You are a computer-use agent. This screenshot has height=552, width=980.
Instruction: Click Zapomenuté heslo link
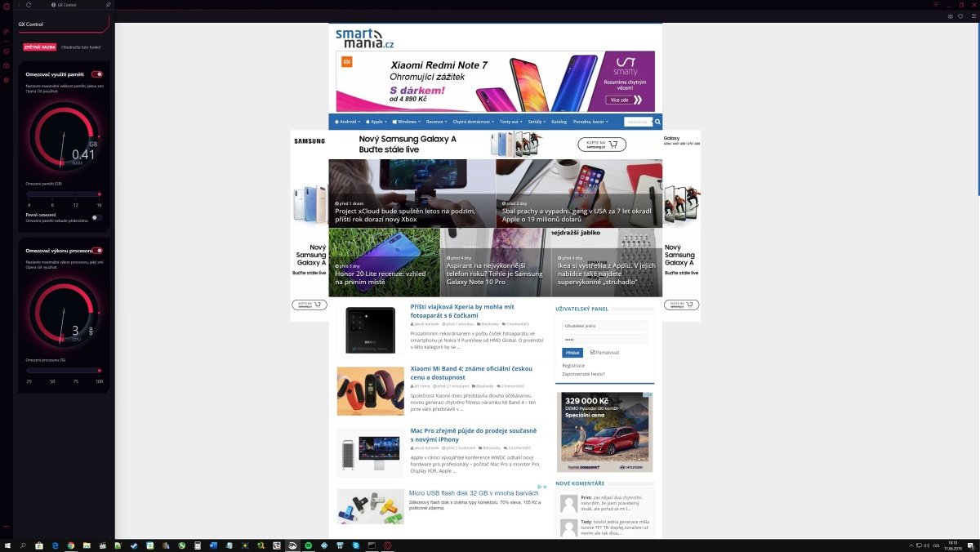click(583, 373)
